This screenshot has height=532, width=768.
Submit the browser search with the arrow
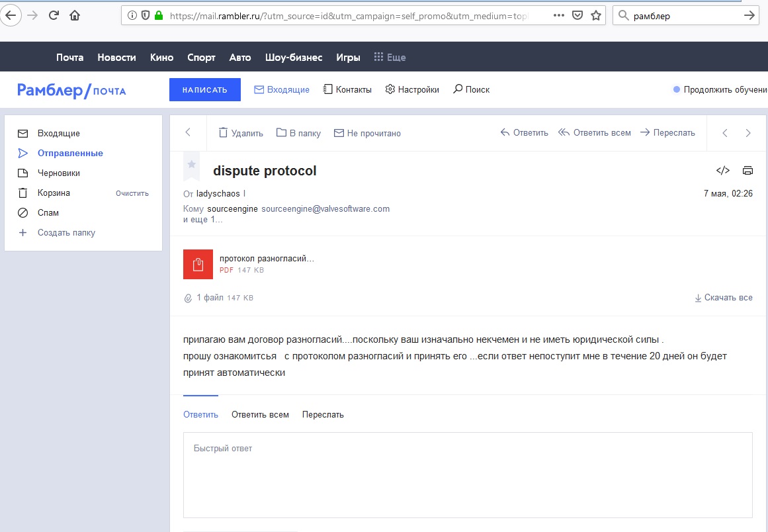749,16
